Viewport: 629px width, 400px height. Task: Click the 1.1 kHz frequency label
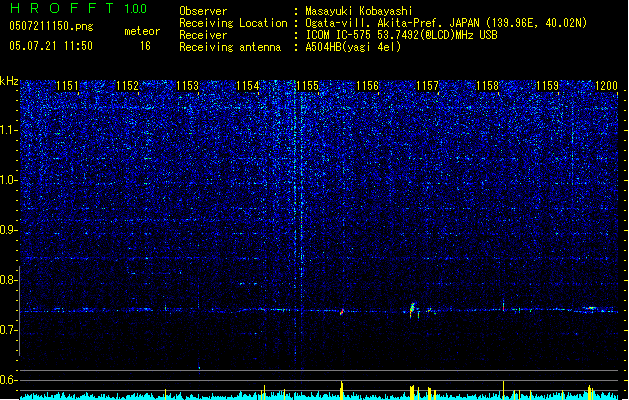(9, 130)
